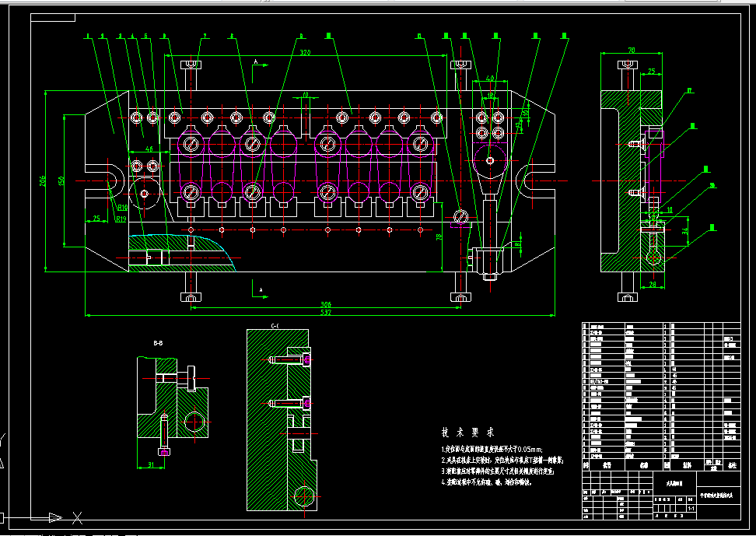Click part balloon number 5
The width and height of the screenshot is (756, 536).
click(x=145, y=35)
